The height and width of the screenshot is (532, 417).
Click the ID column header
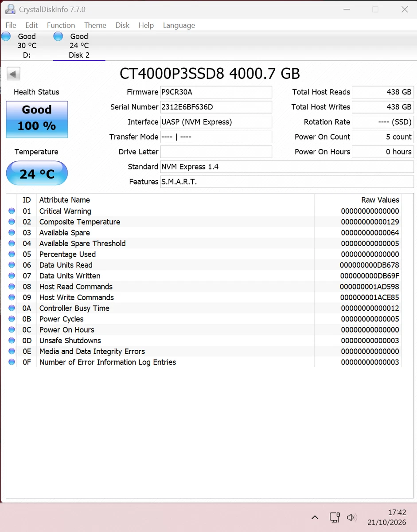click(27, 200)
